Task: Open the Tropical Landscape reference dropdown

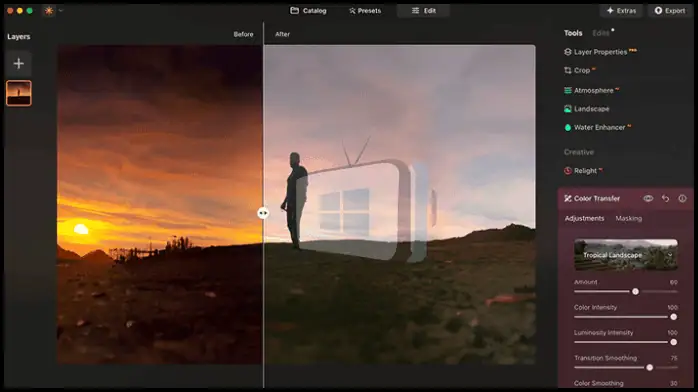Action: tap(626, 255)
